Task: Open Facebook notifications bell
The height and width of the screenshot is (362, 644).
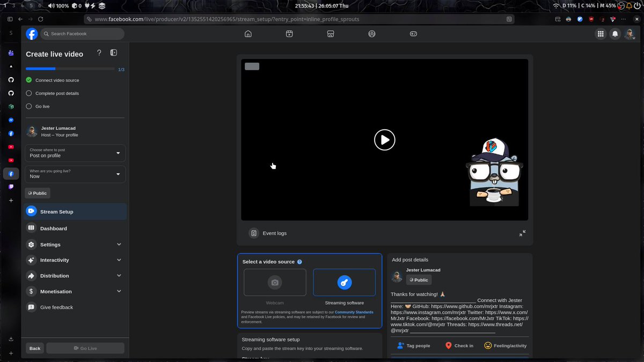Action: tap(615, 34)
